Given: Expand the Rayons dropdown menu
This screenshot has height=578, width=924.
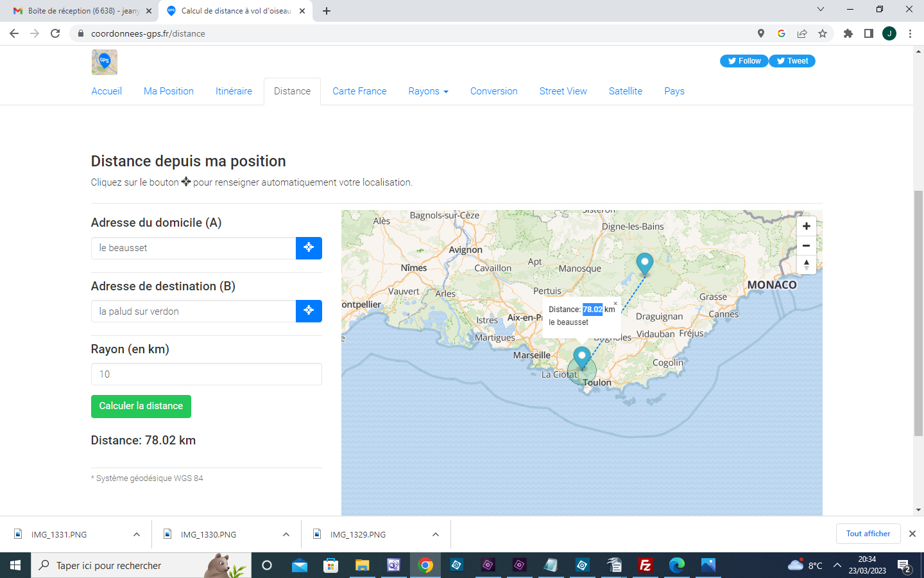Looking at the screenshot, I should pyautogui.click(x=428, y=91).
